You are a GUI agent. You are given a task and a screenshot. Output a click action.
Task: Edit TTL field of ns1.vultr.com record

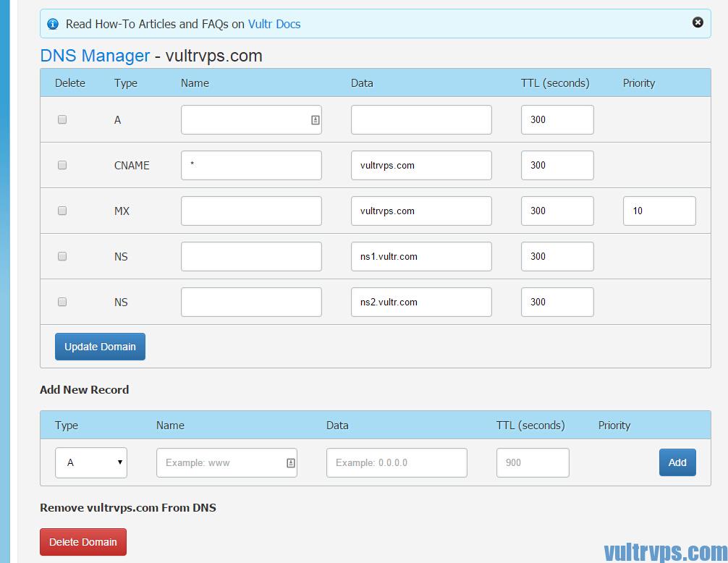[x=557, y=256]
